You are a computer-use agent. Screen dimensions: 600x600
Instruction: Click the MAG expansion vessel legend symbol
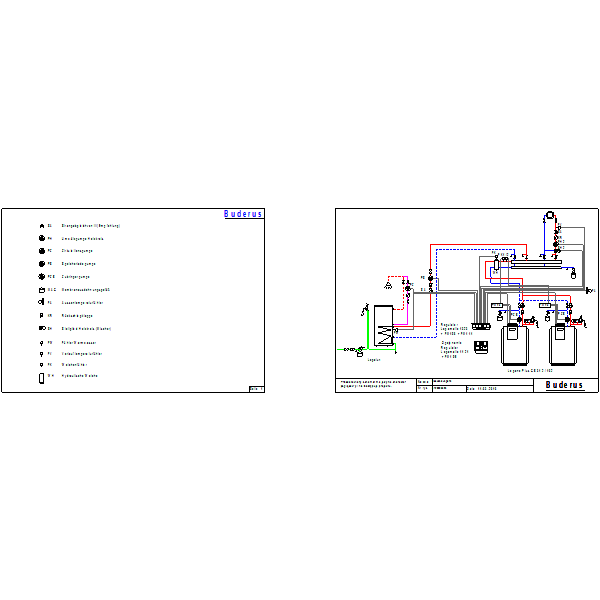[42, 290]
